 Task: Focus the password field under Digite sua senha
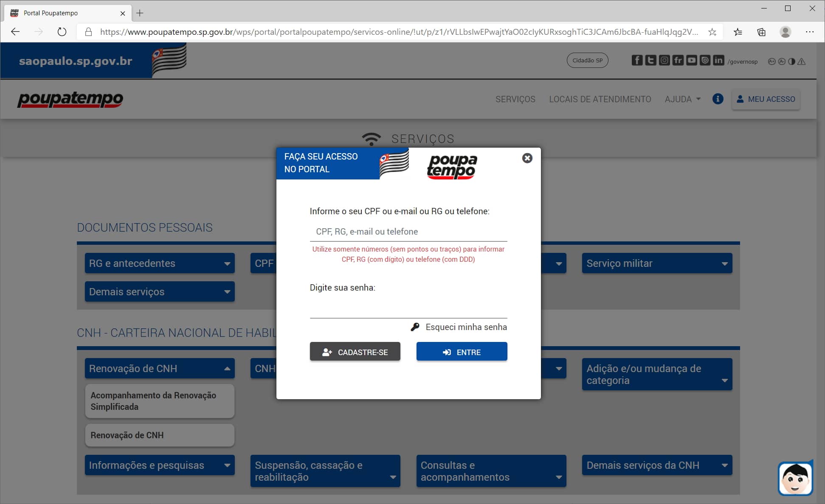(x=408, y=308)
